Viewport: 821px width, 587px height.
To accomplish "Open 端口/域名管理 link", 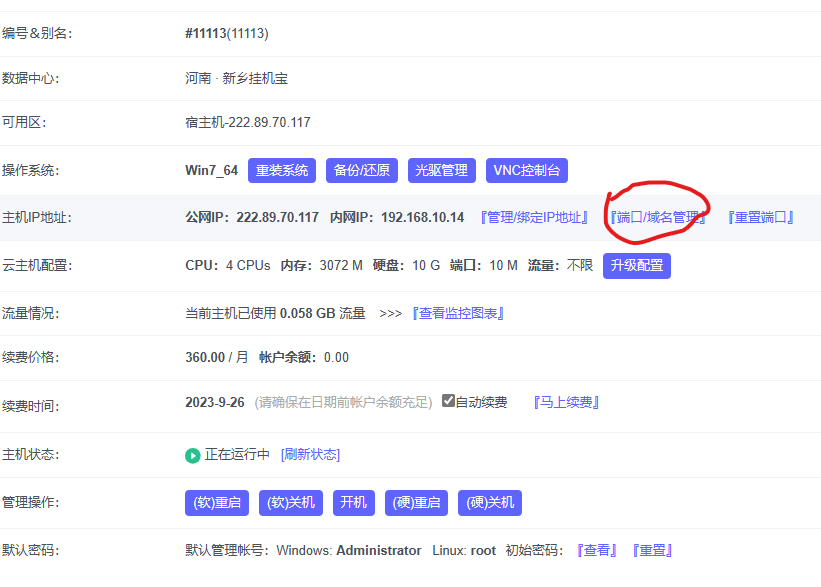I will [658, 217].
